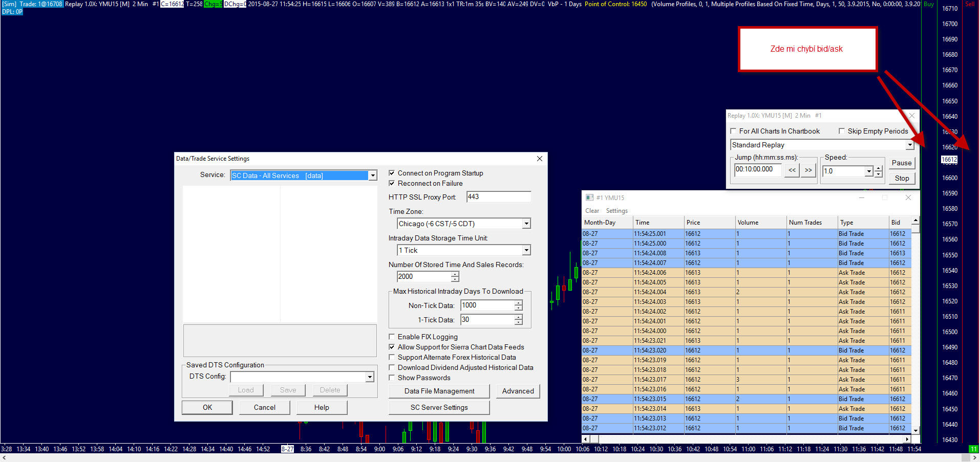Click the replay rewind << button
980x462 pixels.
[792, 170]
